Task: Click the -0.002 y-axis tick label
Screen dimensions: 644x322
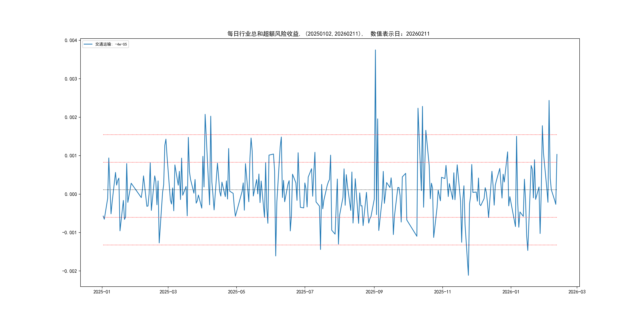Action: point(70,271)
